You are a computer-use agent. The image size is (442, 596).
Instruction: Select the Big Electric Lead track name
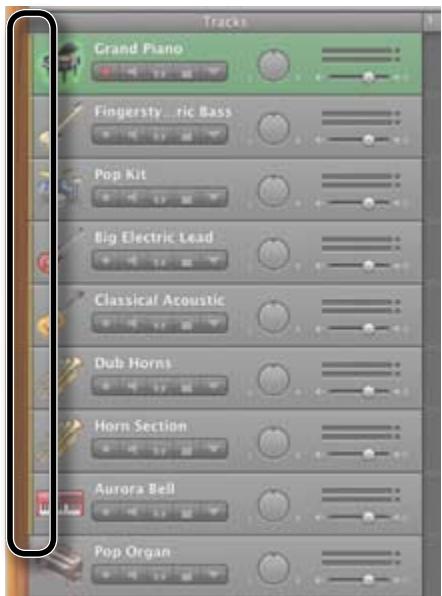[x=154, y=238]
